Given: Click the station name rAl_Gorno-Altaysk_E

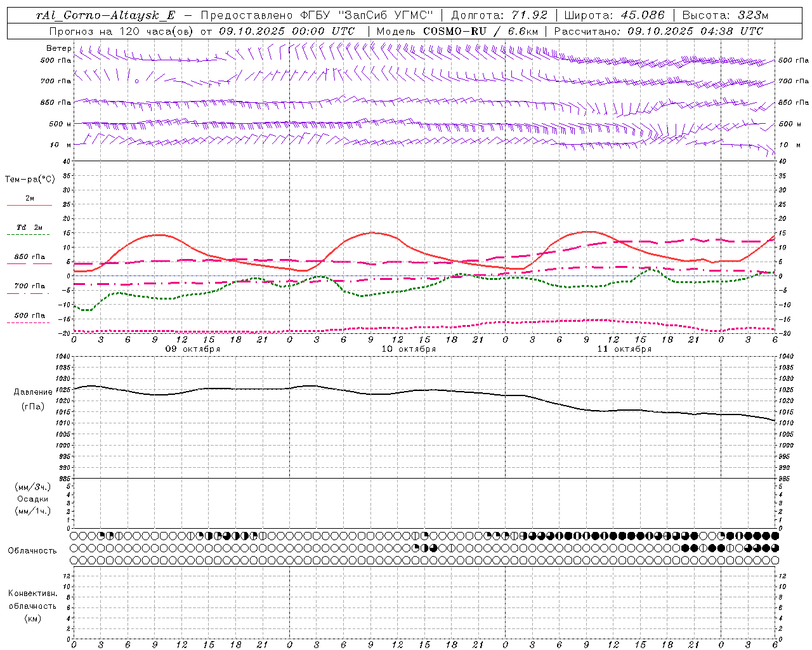Looking at the screenshot, I should [x=105, y=15].
